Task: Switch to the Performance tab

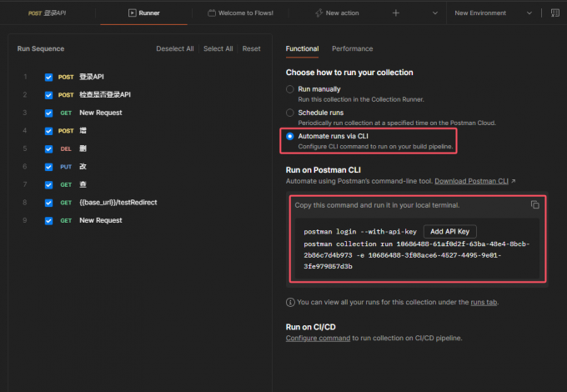Action: (352, 48)
